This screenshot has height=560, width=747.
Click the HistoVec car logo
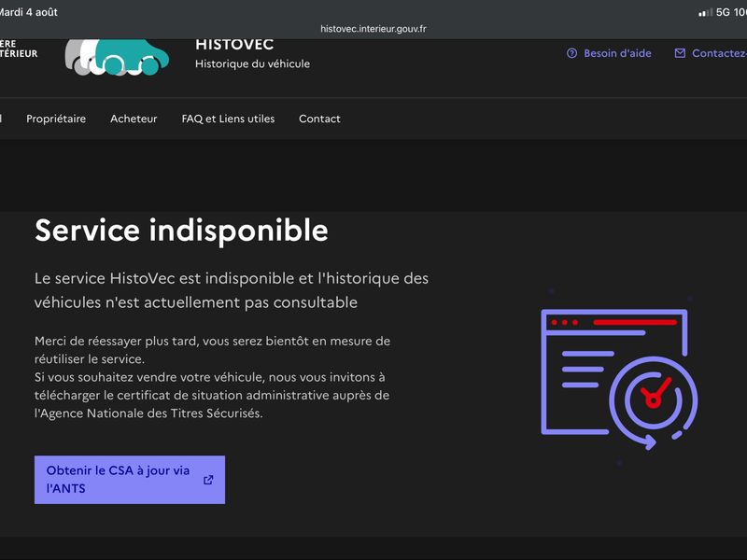tap(118, 57)
